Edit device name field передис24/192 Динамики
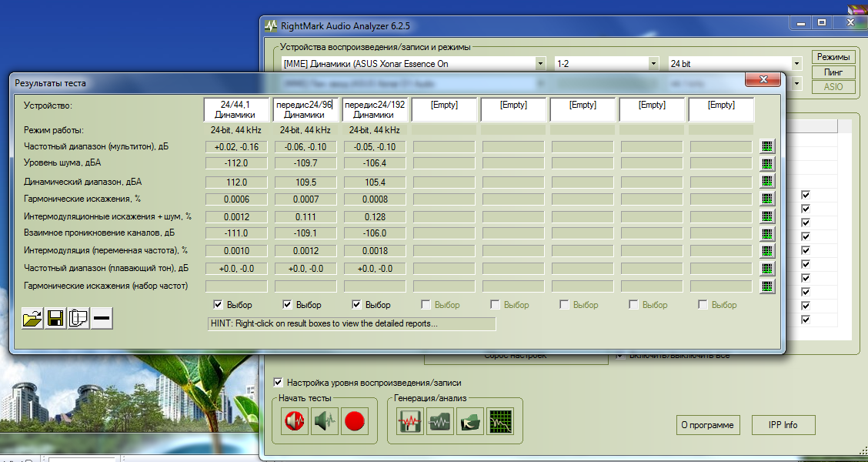 [x=376, y=109]
